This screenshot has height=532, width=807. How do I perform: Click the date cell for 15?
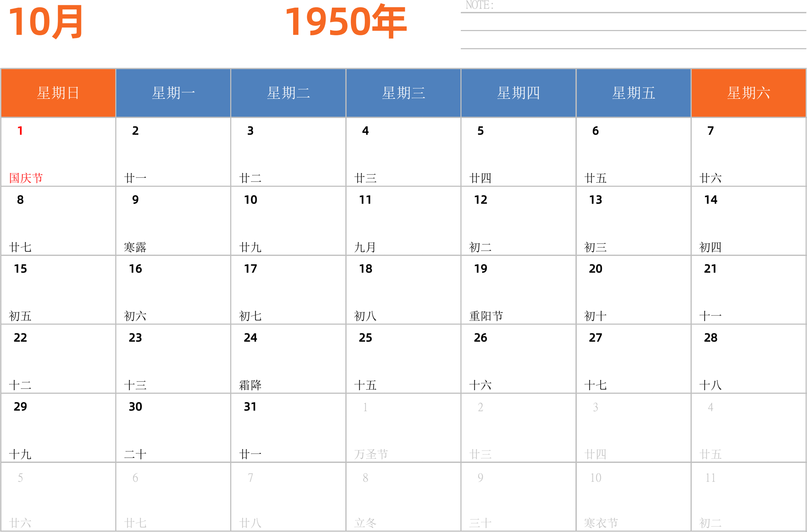pos(58,290)
